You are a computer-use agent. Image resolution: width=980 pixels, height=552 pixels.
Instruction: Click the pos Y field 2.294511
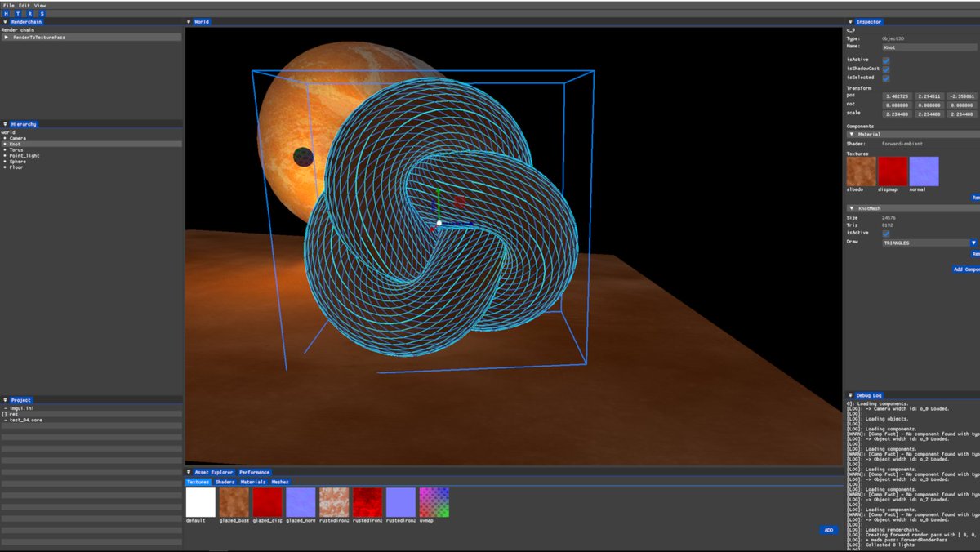click(x=929, y=96)
